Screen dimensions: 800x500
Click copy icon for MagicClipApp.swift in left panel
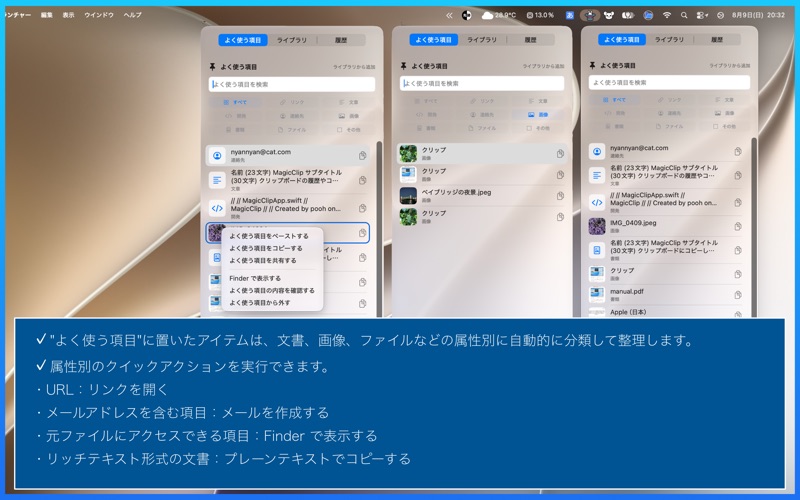(362, 208)
